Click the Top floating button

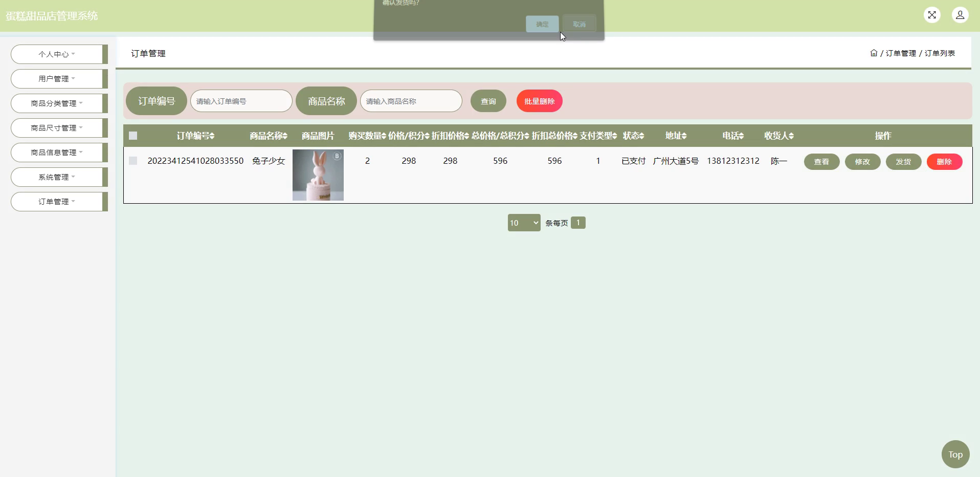click(x=954, y=454)
